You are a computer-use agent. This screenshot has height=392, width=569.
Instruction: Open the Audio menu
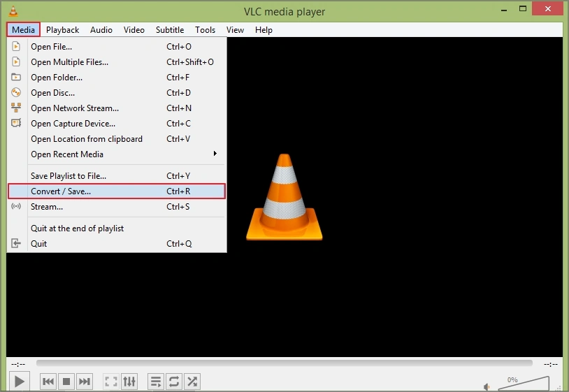tap(101, 30)
